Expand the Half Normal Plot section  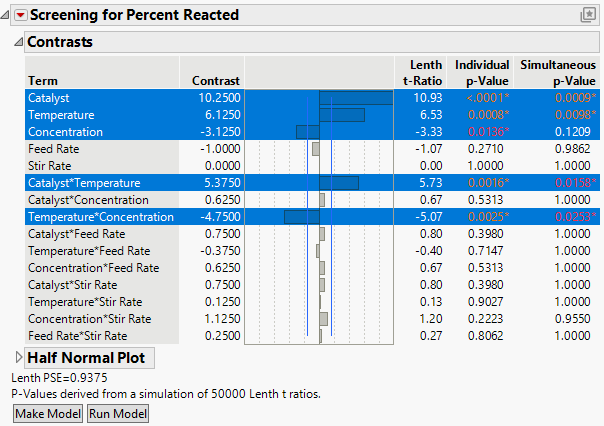click(18, 358)
